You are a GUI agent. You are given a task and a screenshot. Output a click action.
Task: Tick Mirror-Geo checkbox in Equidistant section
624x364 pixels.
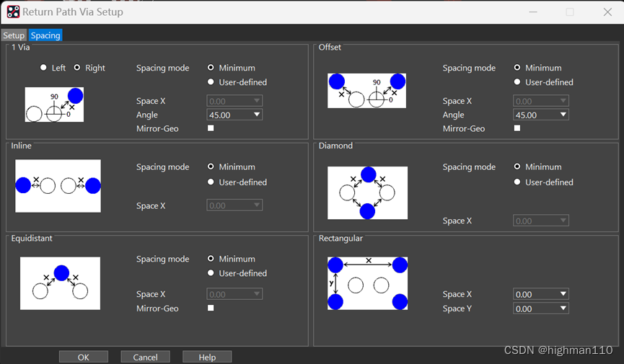(x=211, y=308)
